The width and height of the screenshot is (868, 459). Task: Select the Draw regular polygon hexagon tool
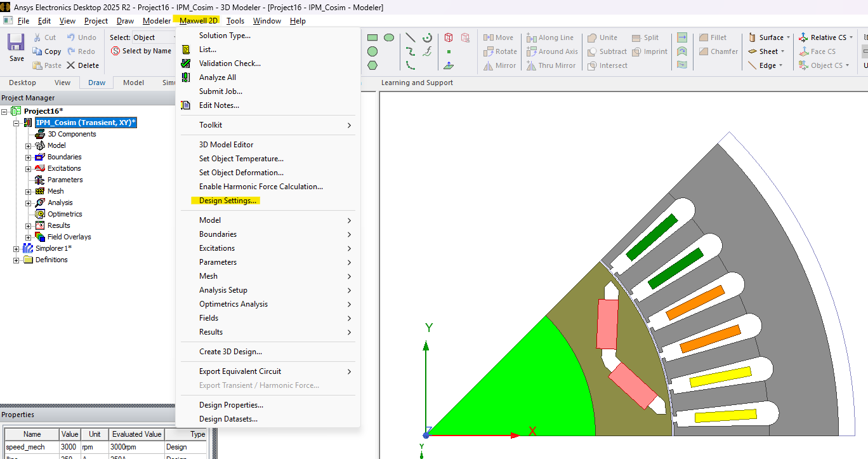372,65
